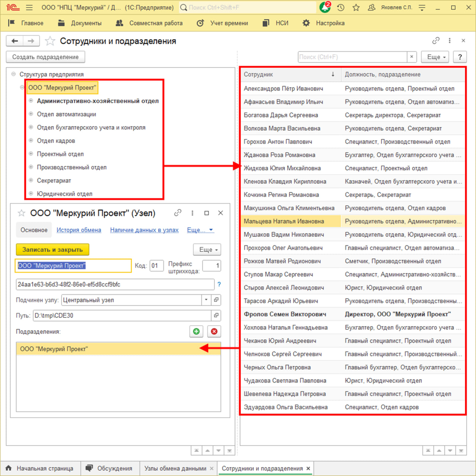476x476 pixels.
Task: Open the history clock icon
Action: [341, 7]
